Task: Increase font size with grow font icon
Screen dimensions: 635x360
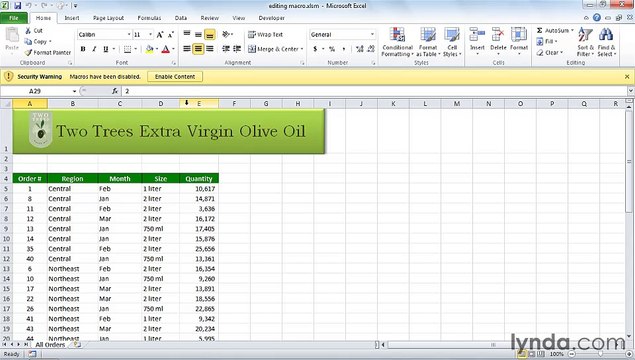Action: pyautogui.click(x=160, y=35)
